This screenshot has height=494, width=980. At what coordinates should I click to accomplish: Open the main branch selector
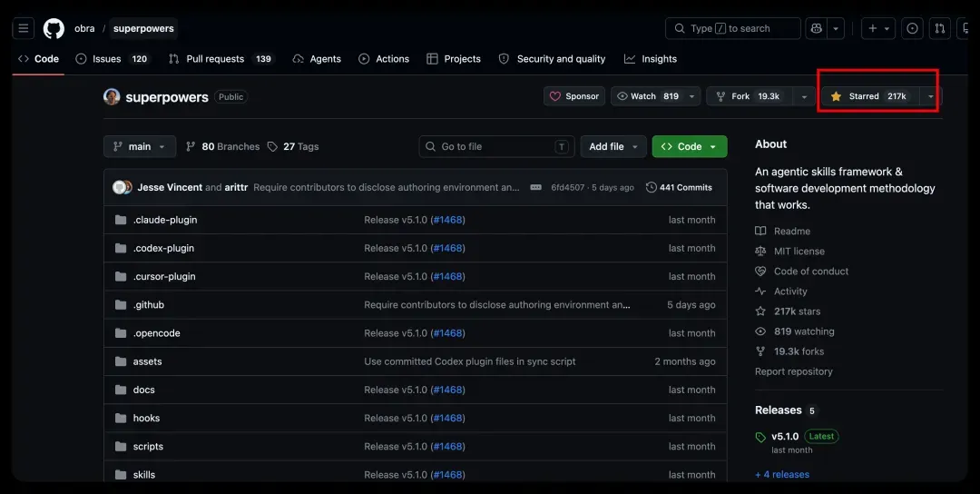(140, 146)
